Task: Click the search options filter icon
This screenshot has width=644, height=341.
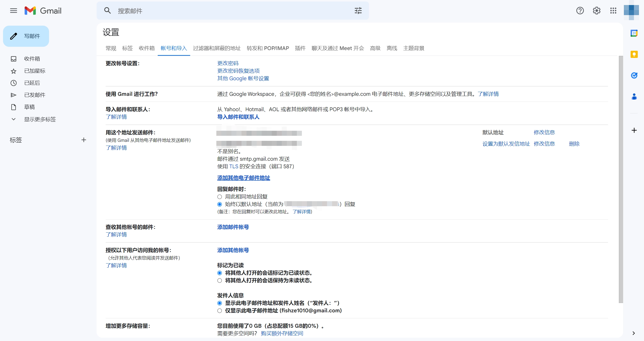Action: tap(358, 11)
